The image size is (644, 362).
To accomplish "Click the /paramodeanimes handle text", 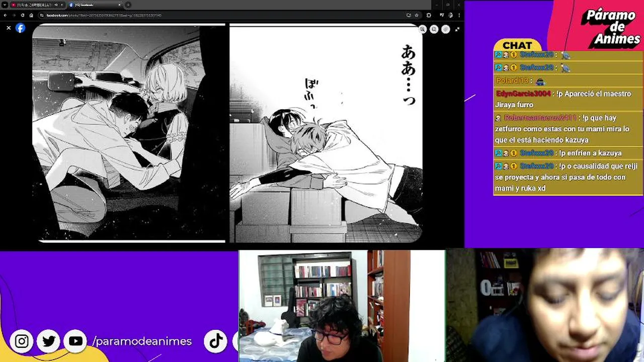I will pyautogui.click(x=142, y=341).
